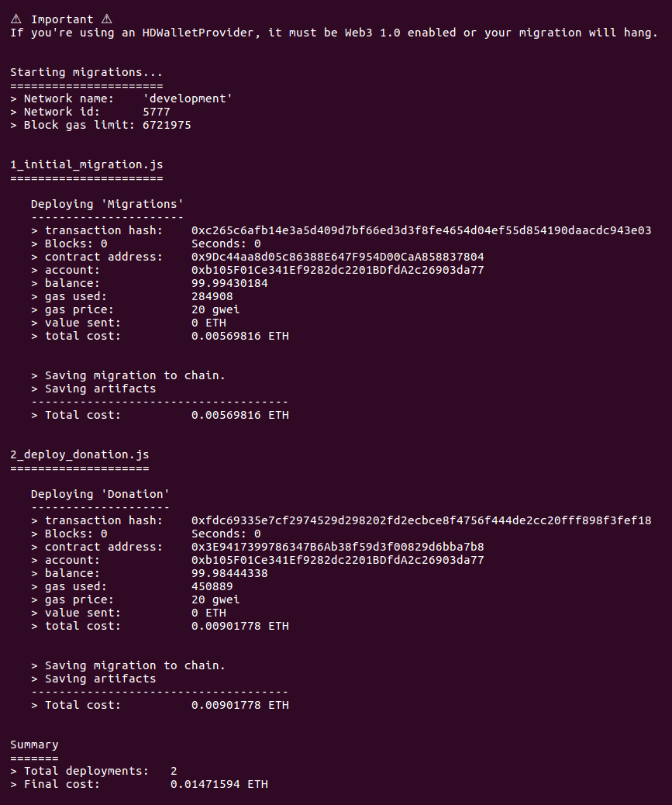Click the Total deployments count
Viewport: 672px width, 805px height.
174,771
